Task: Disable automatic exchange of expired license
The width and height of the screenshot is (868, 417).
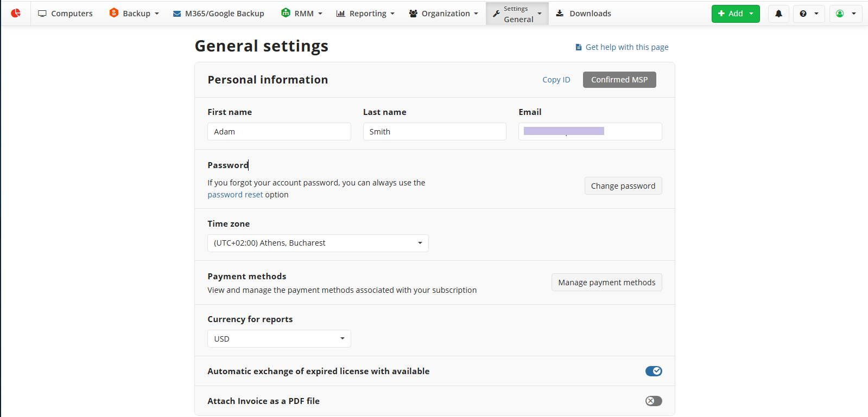Action: point(653,371)
